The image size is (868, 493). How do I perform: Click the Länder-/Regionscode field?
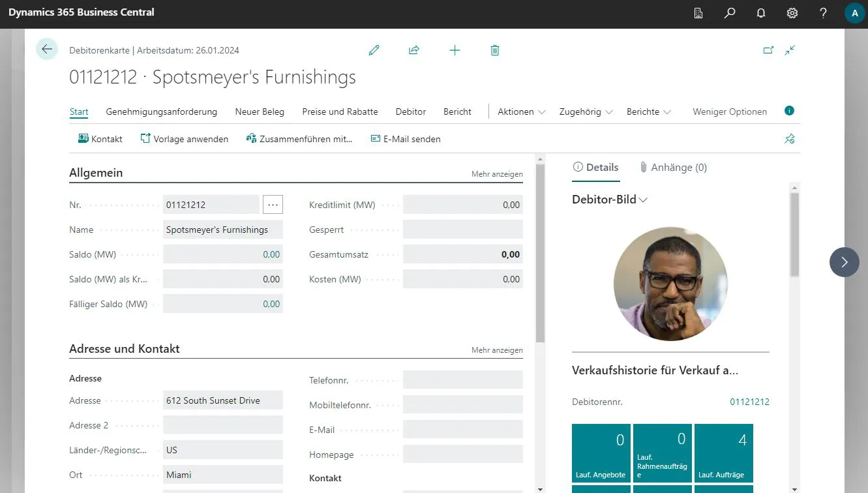pyautogui.click(x=223, y=450)
